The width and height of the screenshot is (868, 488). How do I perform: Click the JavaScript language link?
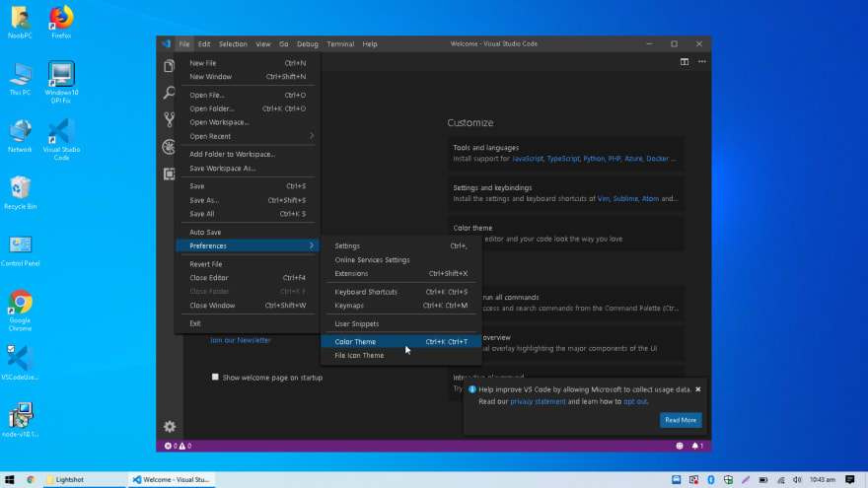point(528,159)
